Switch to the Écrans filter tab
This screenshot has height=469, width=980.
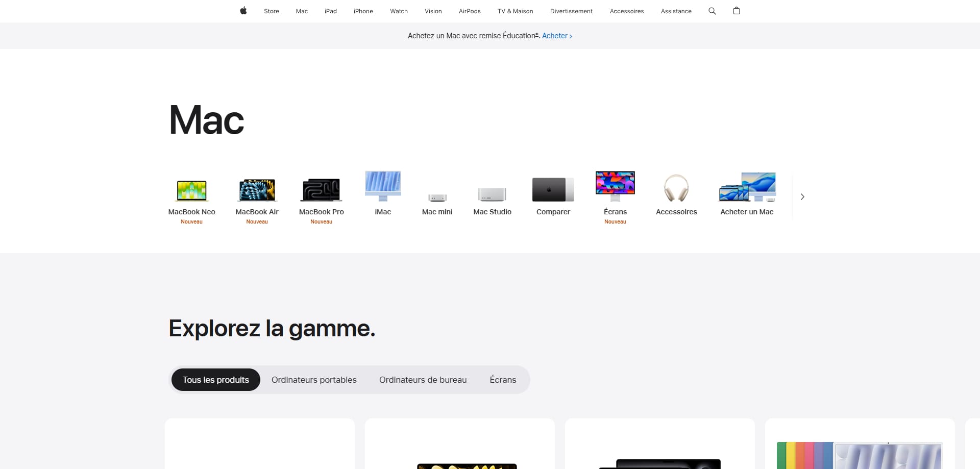pyautogui.click(x=503, y=380)
